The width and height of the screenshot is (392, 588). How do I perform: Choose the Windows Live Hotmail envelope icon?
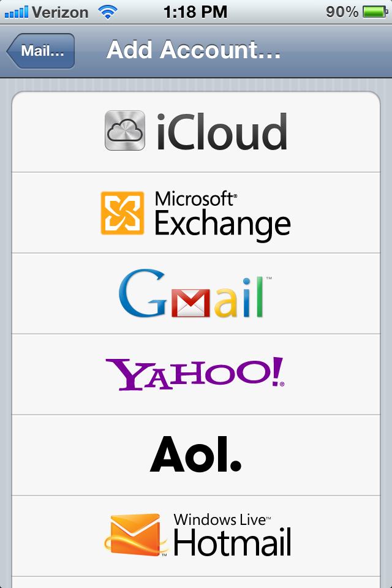coord(136,535)
